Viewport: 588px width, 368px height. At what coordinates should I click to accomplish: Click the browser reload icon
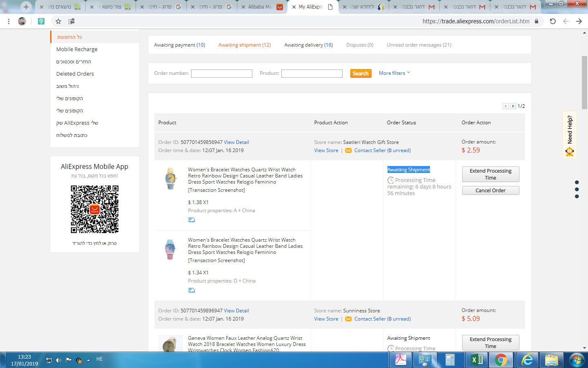pos(552,21)
